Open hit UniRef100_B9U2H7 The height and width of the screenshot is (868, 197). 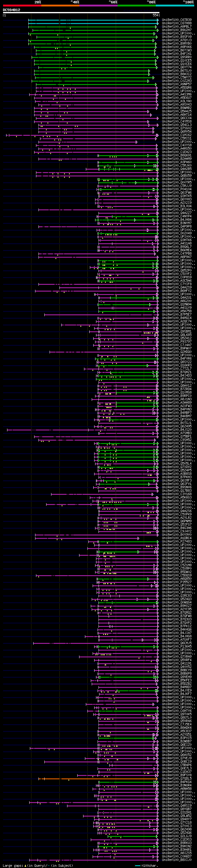click(x=177, y=30)
